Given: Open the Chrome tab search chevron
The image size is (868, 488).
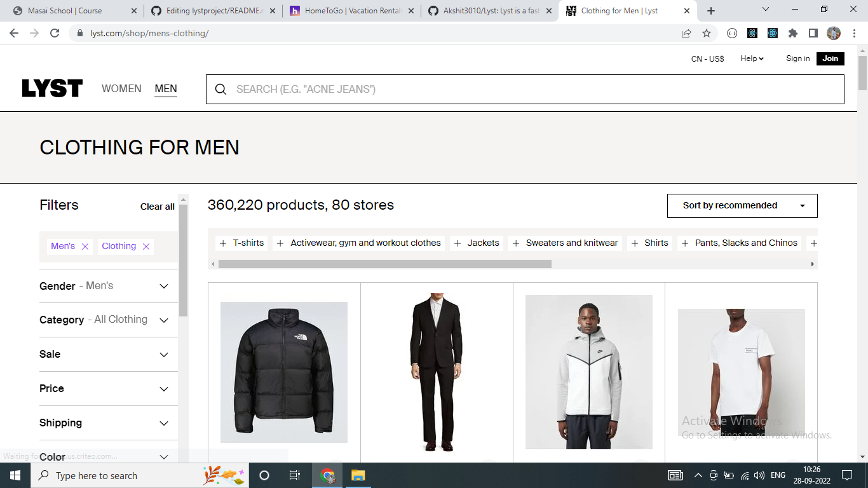Looking at the screenshot, I should point(765,10).
